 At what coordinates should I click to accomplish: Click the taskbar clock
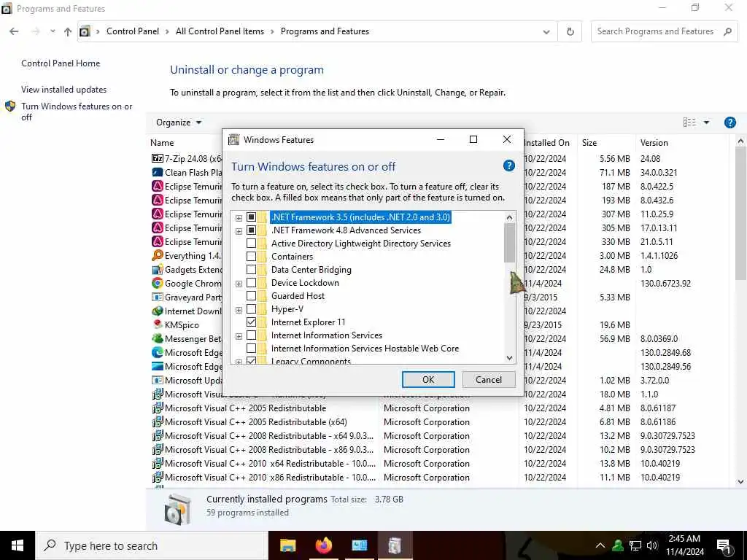click(684, 545)
